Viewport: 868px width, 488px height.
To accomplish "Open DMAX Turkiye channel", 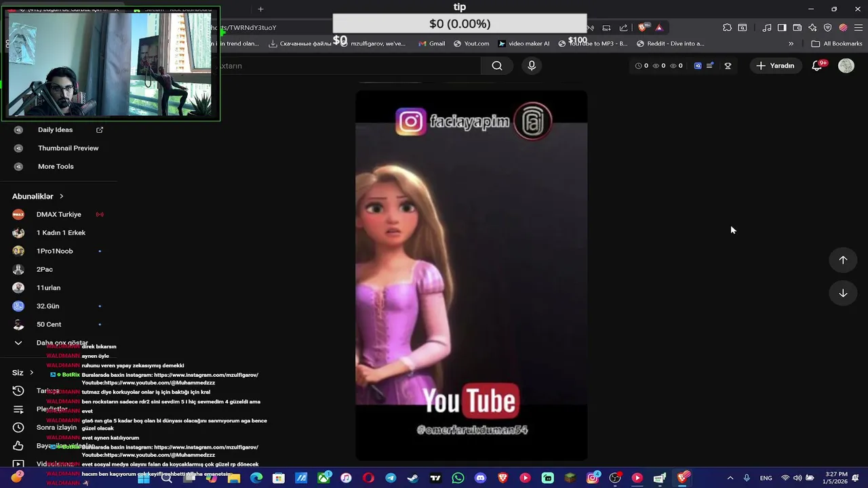I will pos(58,215).
